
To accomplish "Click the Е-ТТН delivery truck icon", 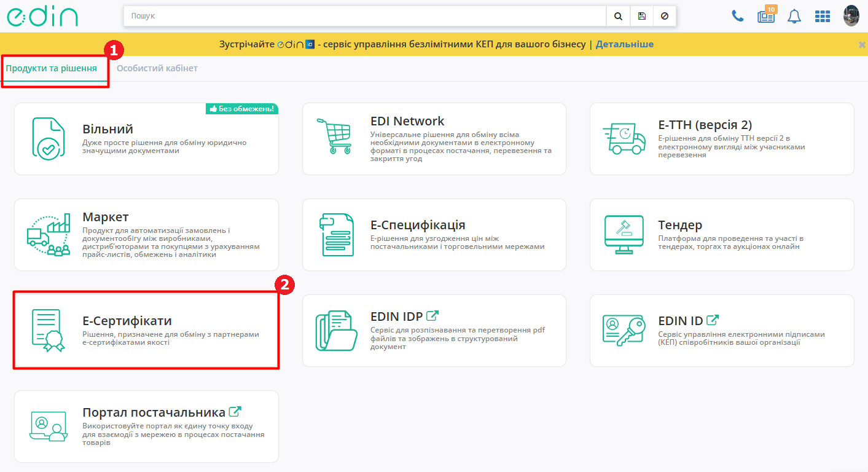I will tap(624, 138).
